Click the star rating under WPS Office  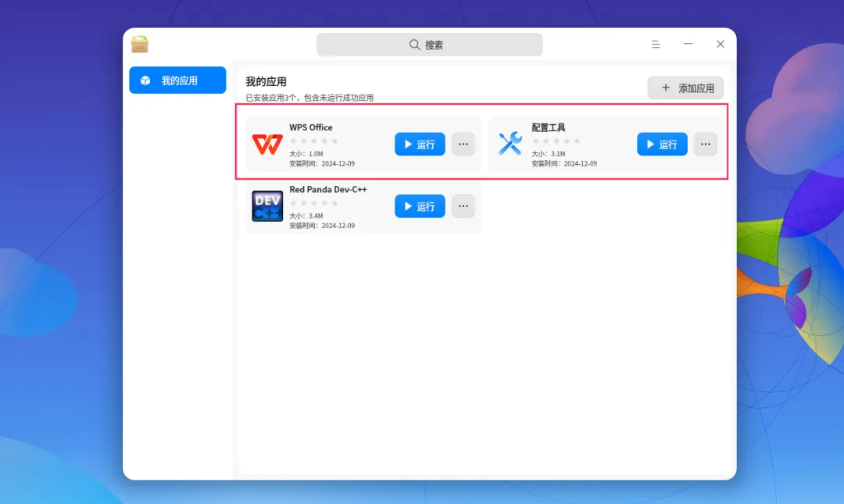click(x=314, y=141)
